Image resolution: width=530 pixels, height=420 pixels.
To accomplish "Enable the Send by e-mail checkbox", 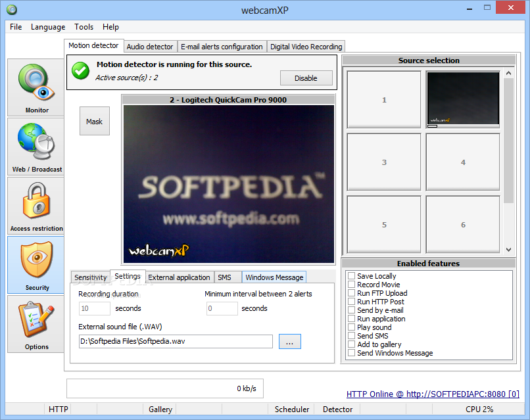I will (352, 310).
